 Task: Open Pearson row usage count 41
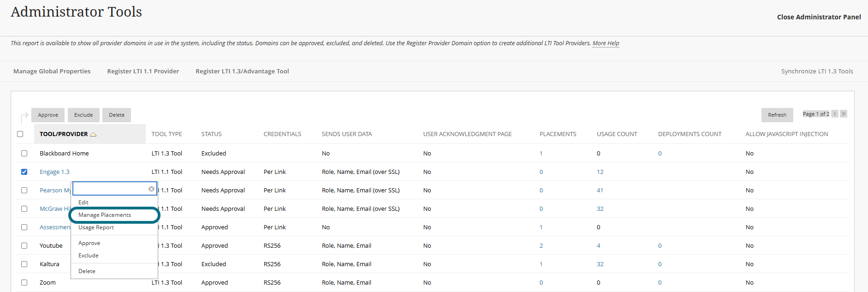point(600,191)
